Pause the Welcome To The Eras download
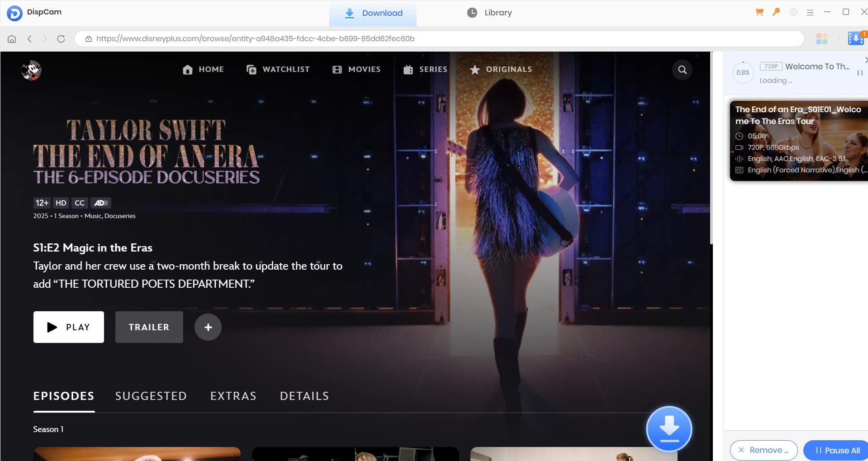868x461 pixels. click(x=860, y=73)
